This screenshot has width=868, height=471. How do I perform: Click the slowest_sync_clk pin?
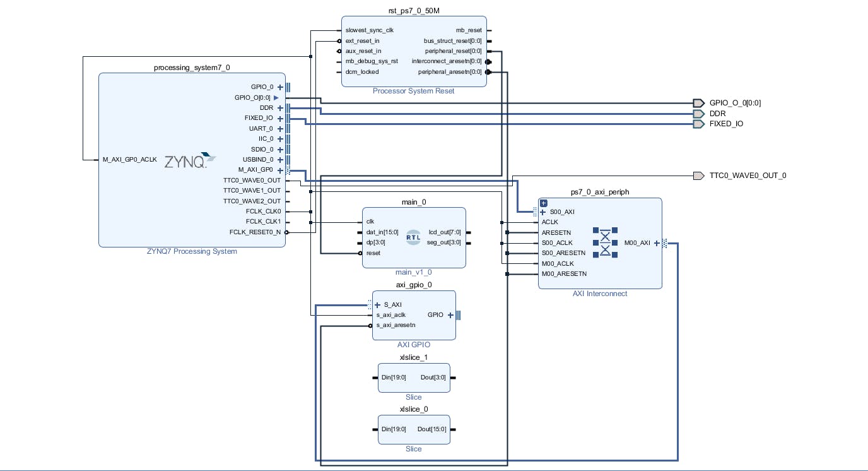point(369,30)
